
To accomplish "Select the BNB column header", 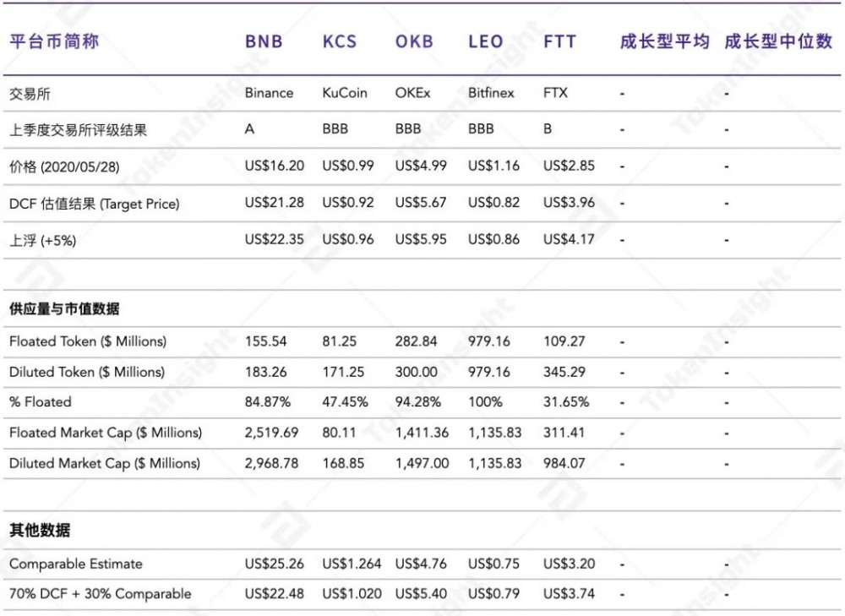I will [x=265, y=41].
